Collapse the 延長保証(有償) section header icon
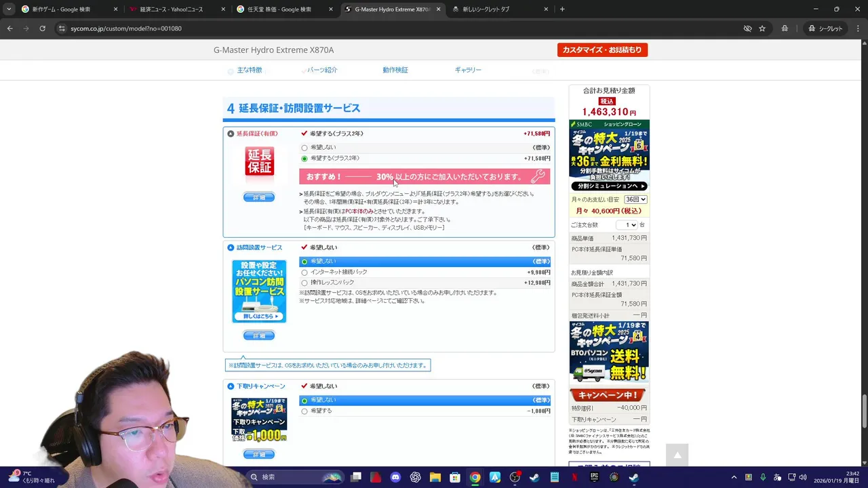The image size is (868, 488). (x=231, y=134)
